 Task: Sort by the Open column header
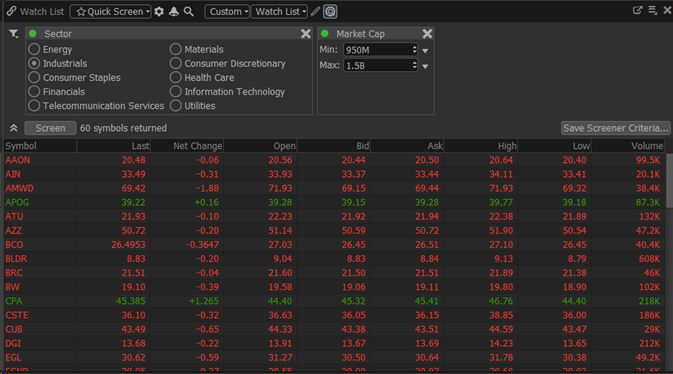click(x=261, y=146)
